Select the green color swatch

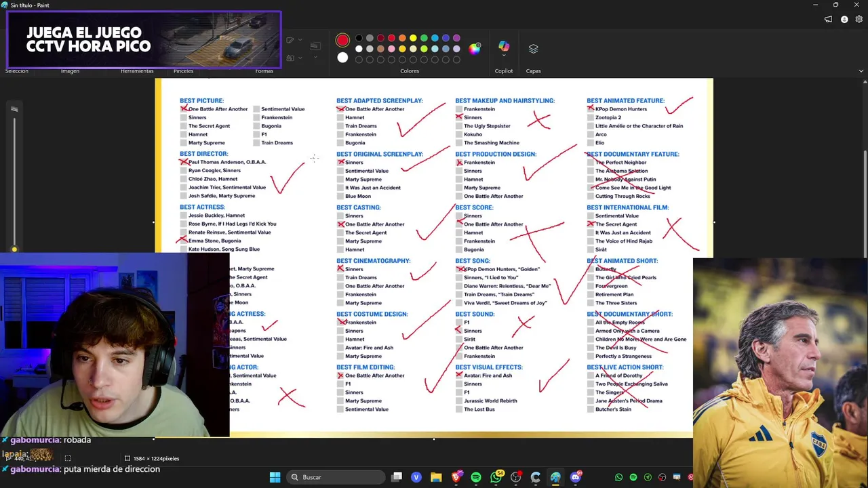tap(424, 38)
